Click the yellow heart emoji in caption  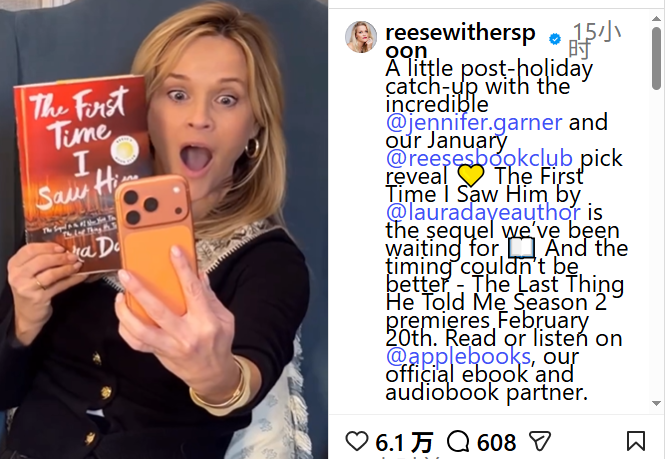pos(471,175)
